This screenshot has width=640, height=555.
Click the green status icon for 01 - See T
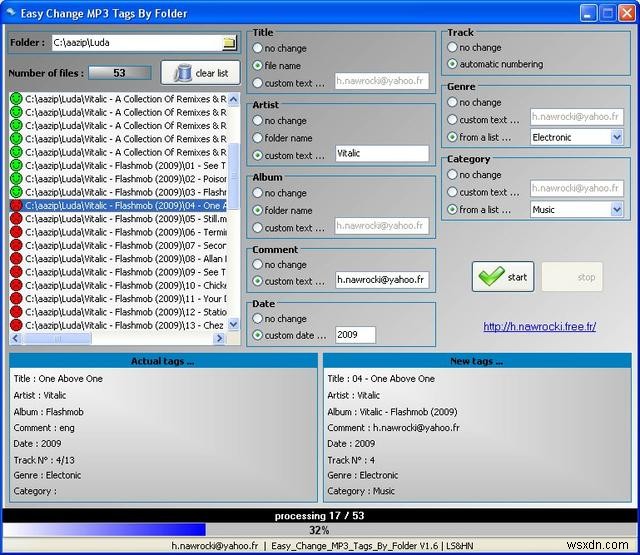pos(16,166)
